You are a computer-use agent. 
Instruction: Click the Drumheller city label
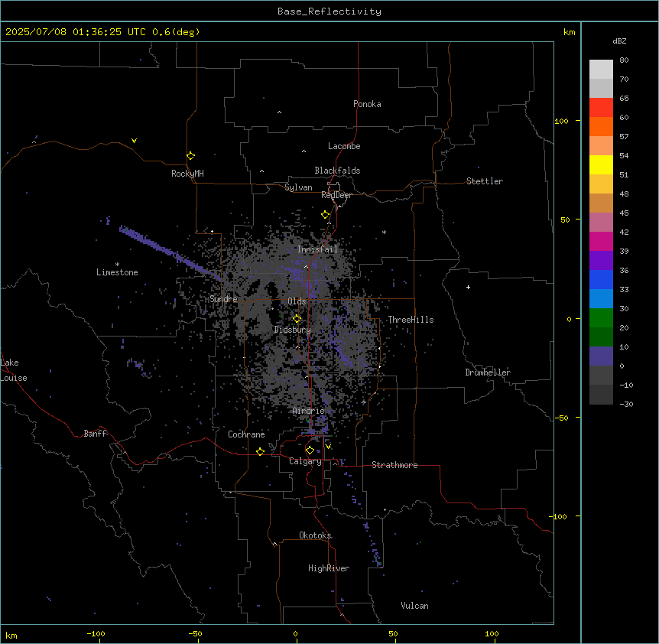(x=488, y=372)
